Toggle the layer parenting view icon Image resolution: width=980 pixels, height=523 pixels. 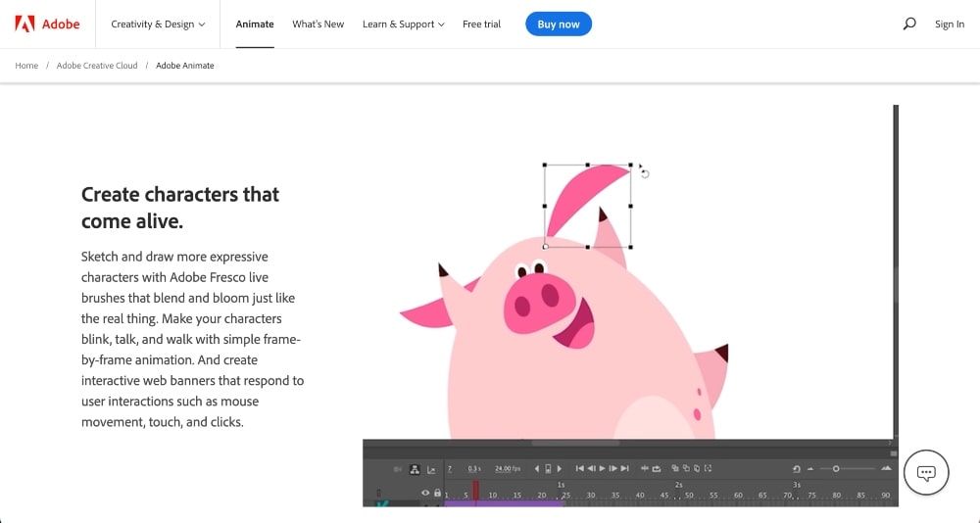coord(415,468)
